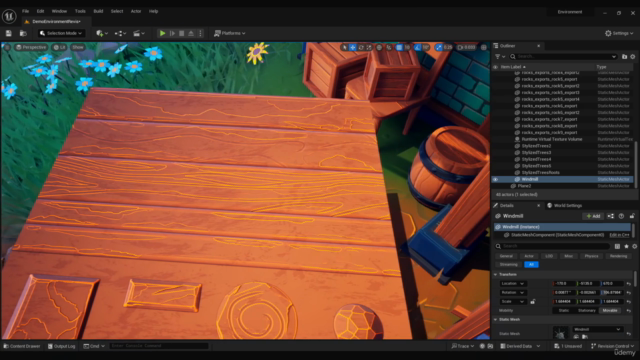Select the Scale tool in viewport

point(369,47)
